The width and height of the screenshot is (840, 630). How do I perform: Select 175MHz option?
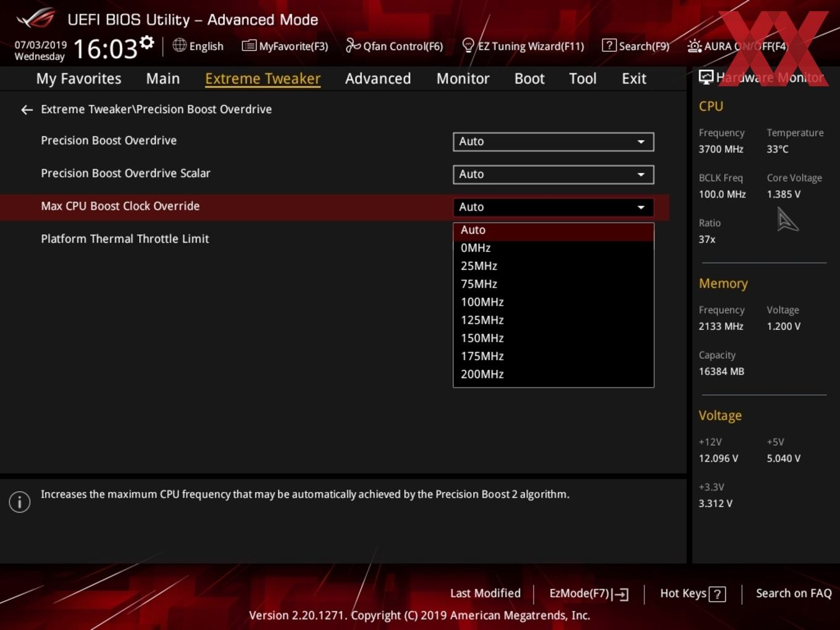tap(553, 356)
